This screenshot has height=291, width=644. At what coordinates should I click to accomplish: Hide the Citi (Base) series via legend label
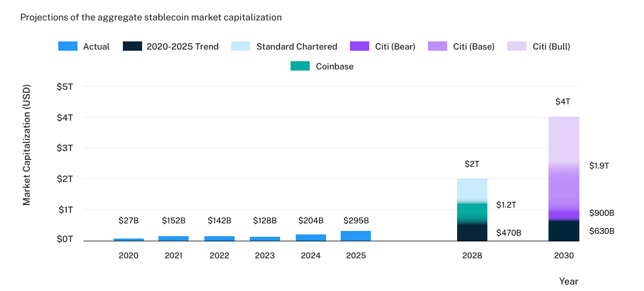(473, 47)
